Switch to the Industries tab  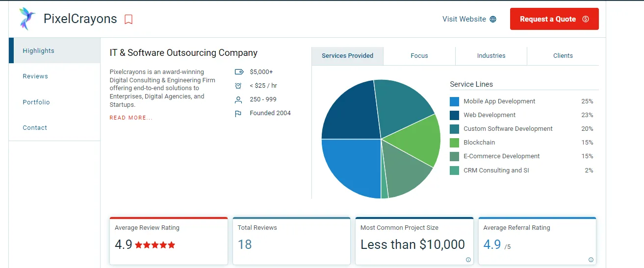click(491, 56)
